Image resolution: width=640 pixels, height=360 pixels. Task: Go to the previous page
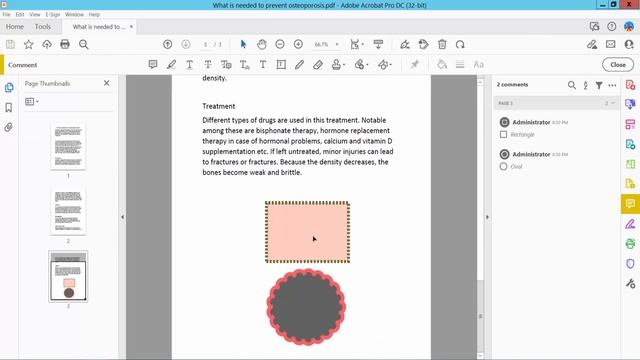pyautogui.click(x=167, y=44)
